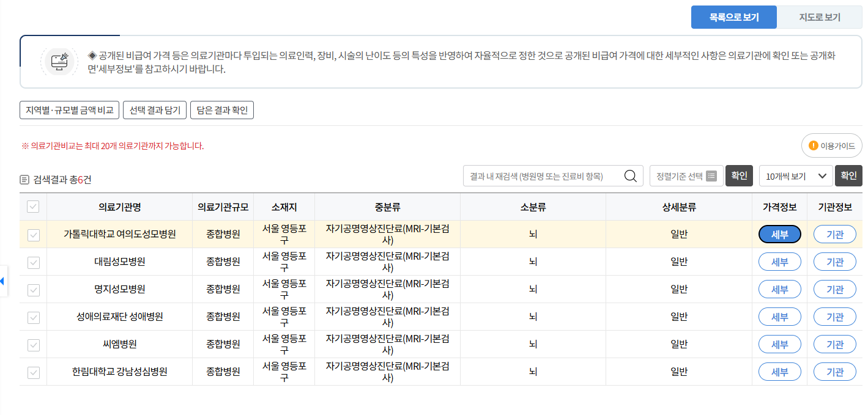Click the sort options list icon beside 정렬기준 선택
The height and width of the screenshot is (415, 868).
(710, 175)
